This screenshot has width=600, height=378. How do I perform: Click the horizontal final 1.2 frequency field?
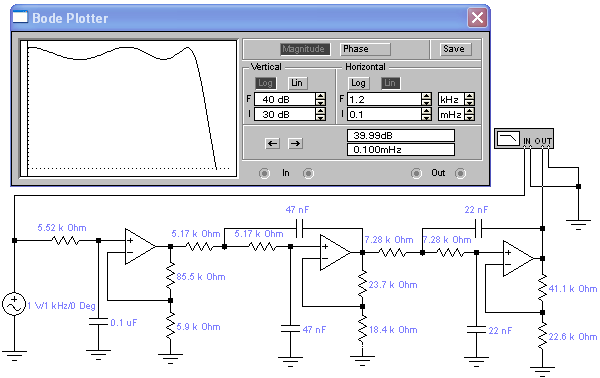tap(384, 99)
